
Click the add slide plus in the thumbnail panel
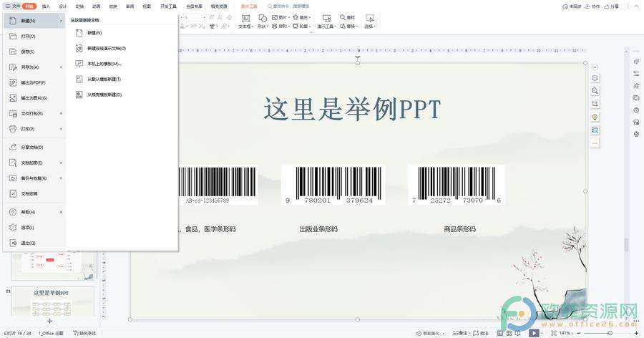click(49, 321)
